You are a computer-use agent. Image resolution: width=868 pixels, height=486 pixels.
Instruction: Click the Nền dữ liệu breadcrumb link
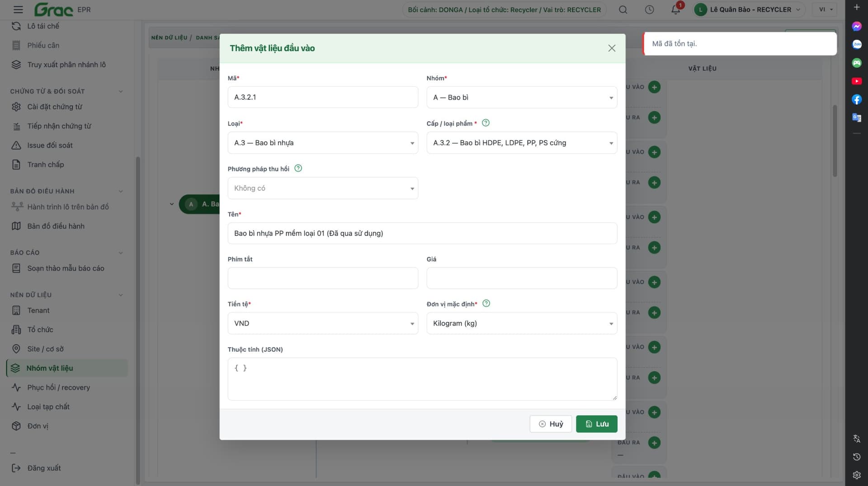[x=169, y=37]
